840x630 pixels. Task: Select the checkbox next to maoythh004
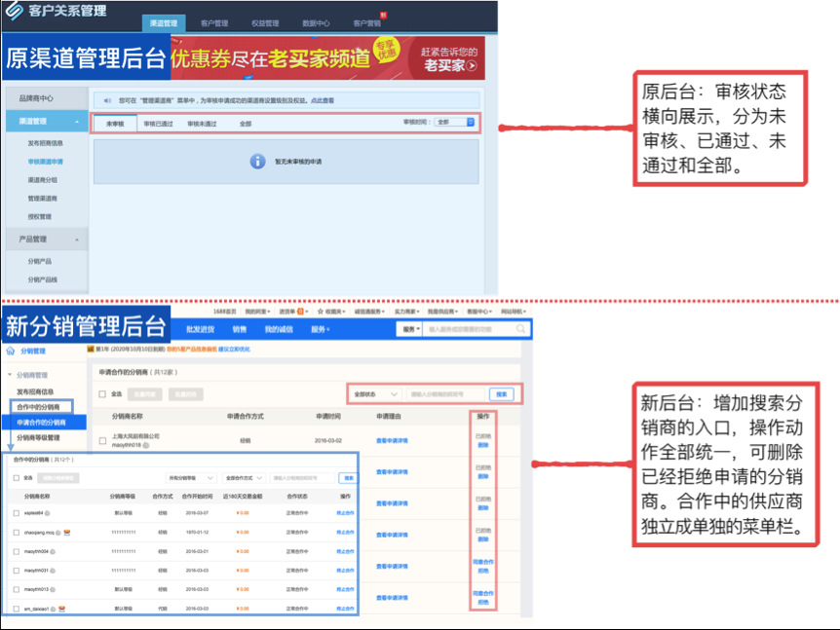coord(16,551)
